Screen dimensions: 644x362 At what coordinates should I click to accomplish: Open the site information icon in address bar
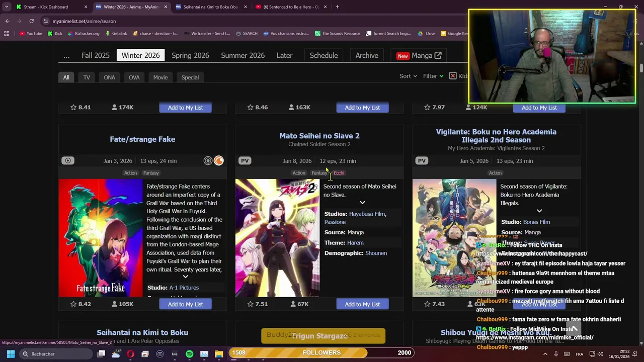(x=46, y=21)
